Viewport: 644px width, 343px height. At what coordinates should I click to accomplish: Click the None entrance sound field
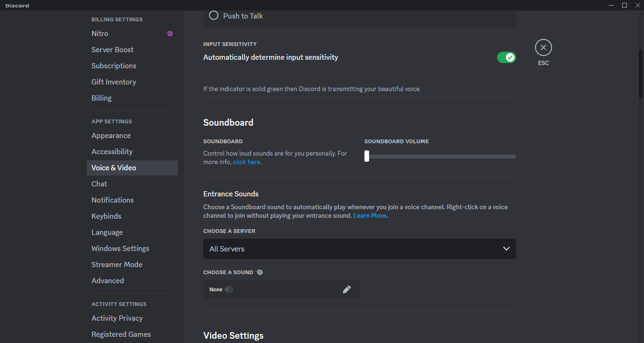(x=281, y=289)
